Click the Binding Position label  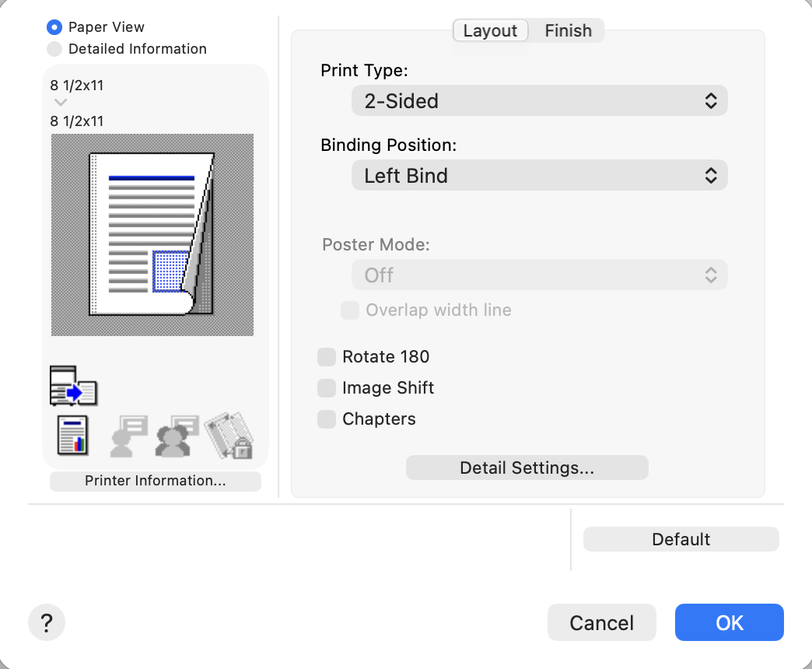[x=388, y=145]
